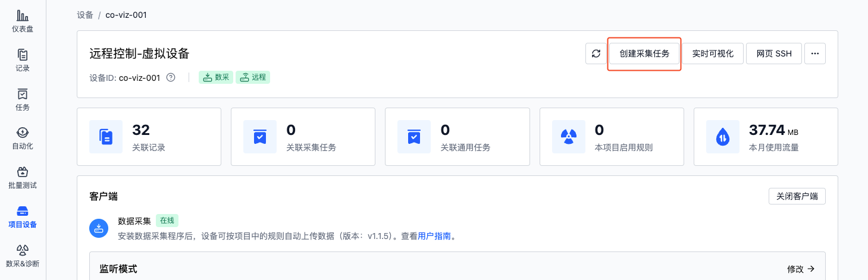868x280 pixels.
Task: Click the 数采 green tag
Action: coord(217,77)
